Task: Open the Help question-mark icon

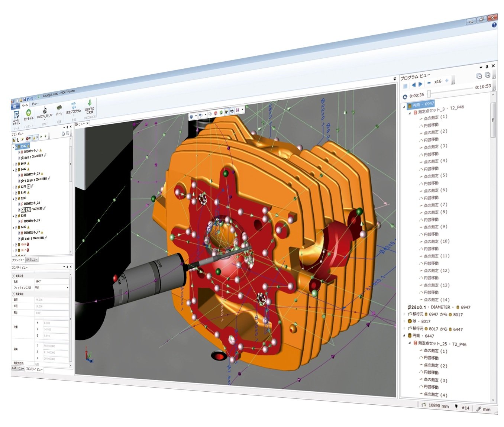Action: [494, 25]
